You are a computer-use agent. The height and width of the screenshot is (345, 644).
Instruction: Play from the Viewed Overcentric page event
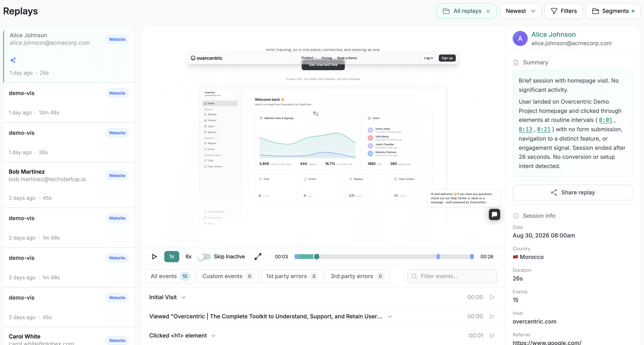pos(492,317)
